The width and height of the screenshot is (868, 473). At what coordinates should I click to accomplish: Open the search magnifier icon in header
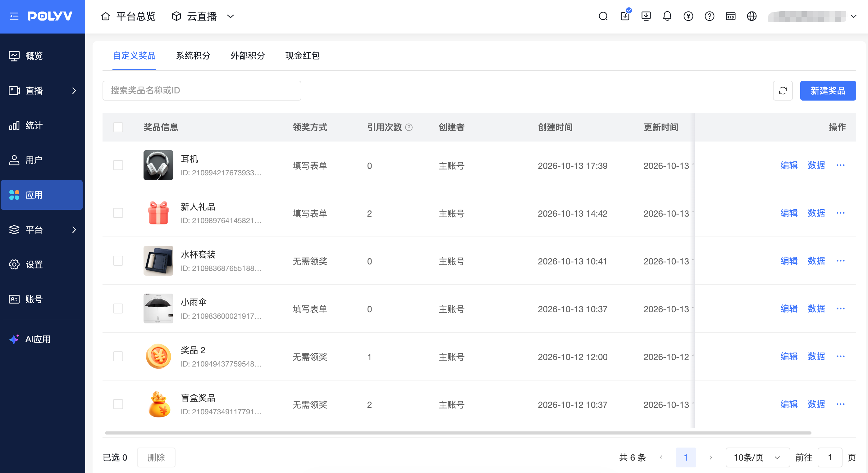pos(603,16)
